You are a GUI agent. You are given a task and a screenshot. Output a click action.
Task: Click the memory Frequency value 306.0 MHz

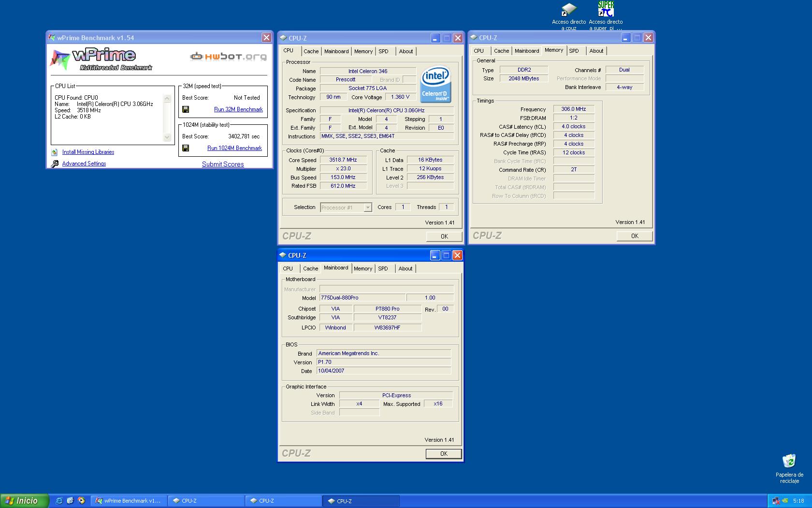(x=574, y=109)
